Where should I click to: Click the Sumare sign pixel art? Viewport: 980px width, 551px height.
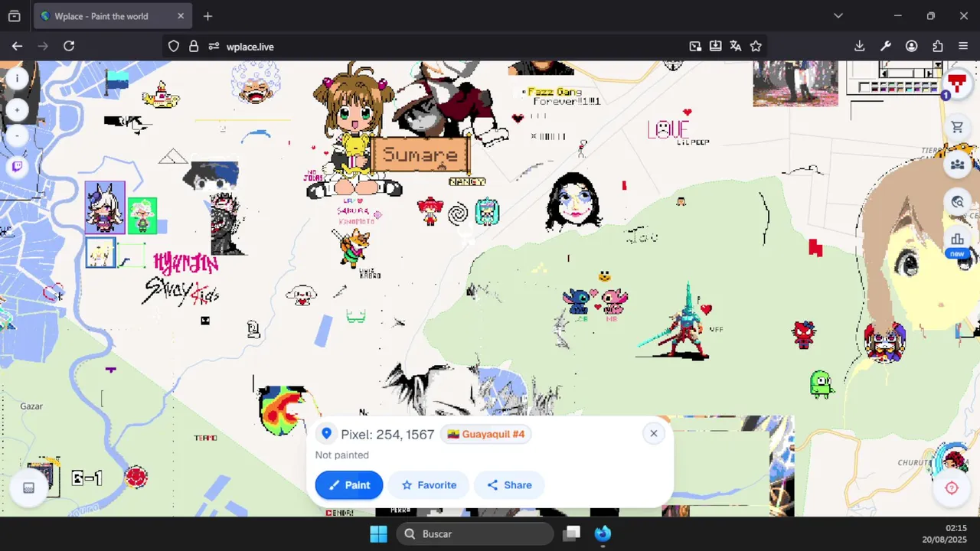tap(420, 155)
